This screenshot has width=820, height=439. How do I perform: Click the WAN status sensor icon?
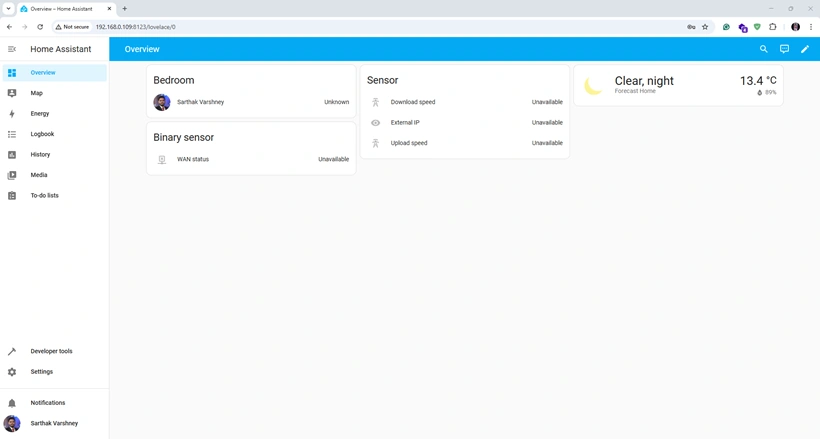click(162, 160)
